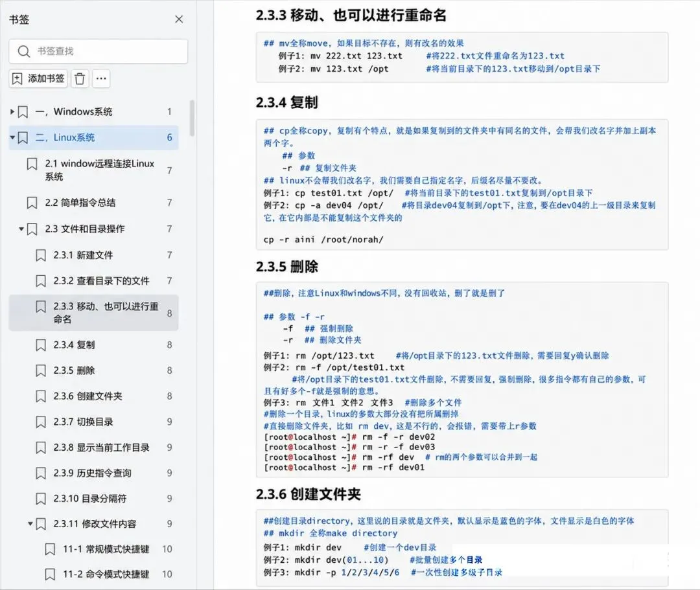
Task: Click the trash delete bookmark icon
Action: [x=80, y=79]
